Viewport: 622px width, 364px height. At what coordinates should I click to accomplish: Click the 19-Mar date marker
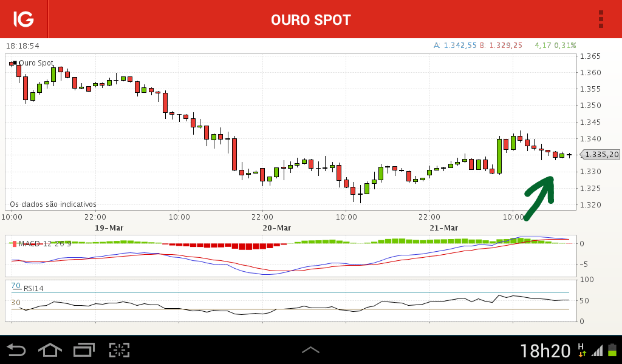(x=109, y=228)
